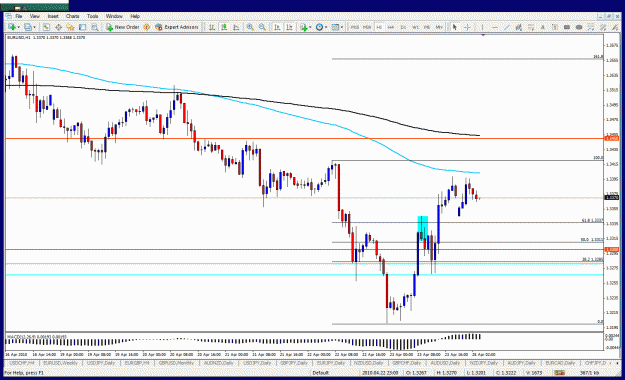This screenshot has width=625, height=380.
Task: Switch chart to Bar Chart mode
Action: 212,27
